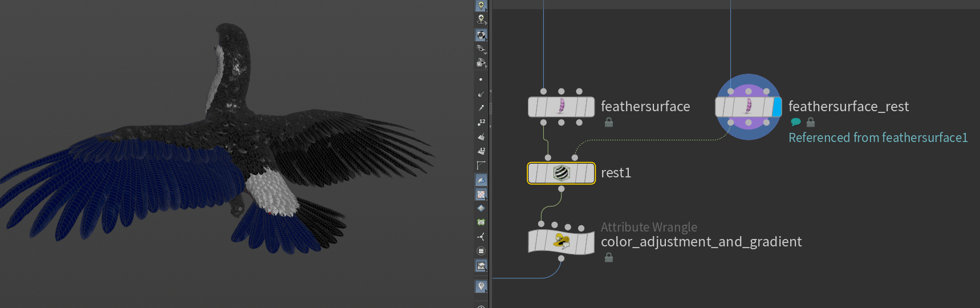The width and height of the screenshot is (980, 308).
Task: Toggle display point numbers icon
Action: point(481,122)
